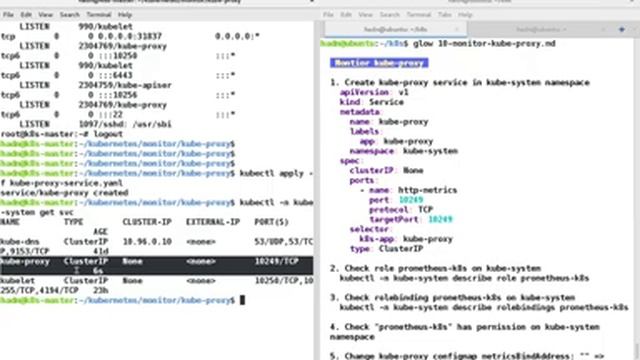
Task: Click the 'protocol: TCP' line
Action: click(401, 210)
